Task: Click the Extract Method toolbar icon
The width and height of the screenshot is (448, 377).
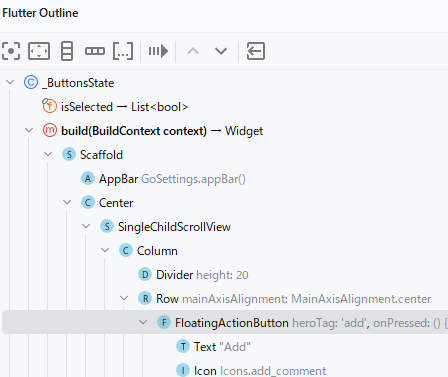Action: [x=158, y=51]
